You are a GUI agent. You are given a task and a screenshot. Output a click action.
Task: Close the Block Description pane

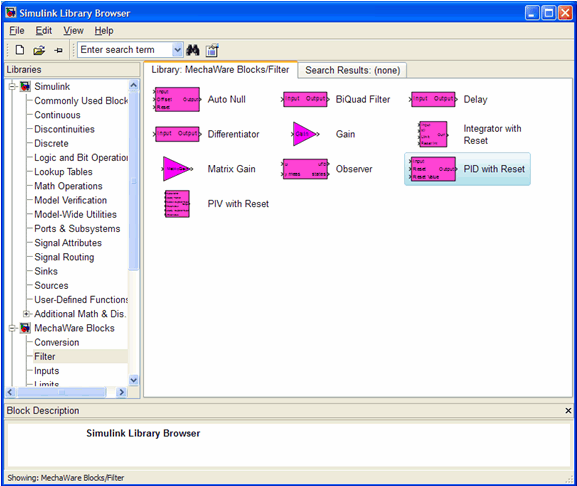click(x=568, y=411)
